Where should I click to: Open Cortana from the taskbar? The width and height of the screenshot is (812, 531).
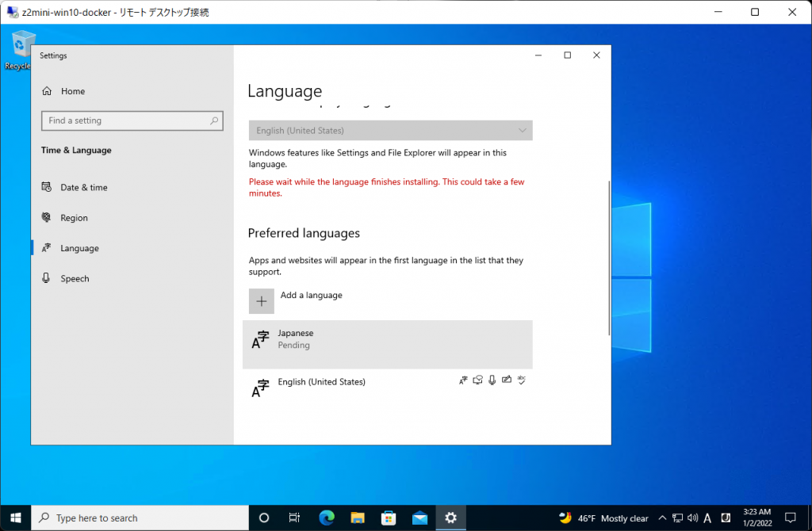(264, 518)
